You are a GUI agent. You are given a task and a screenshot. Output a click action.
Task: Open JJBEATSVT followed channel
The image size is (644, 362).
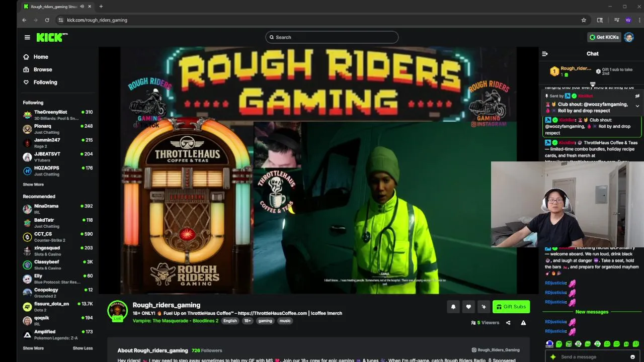pos(58,157)
